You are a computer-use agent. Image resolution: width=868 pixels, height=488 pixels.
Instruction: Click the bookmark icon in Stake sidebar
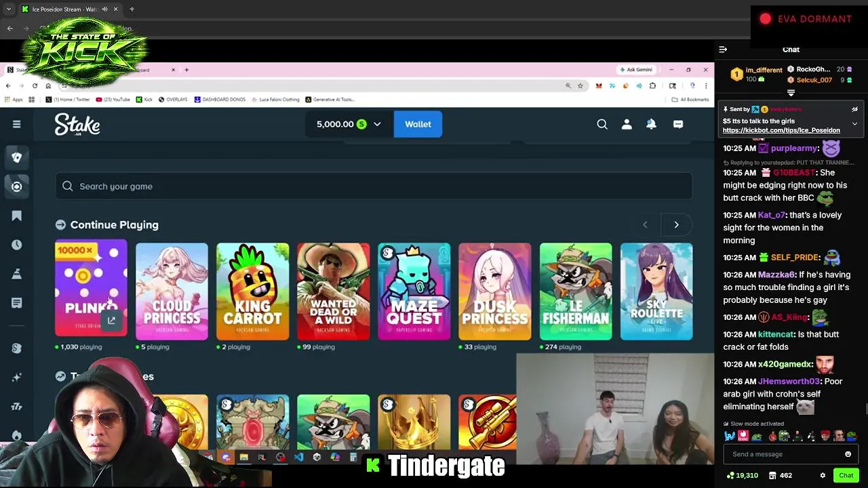(16, 216)
